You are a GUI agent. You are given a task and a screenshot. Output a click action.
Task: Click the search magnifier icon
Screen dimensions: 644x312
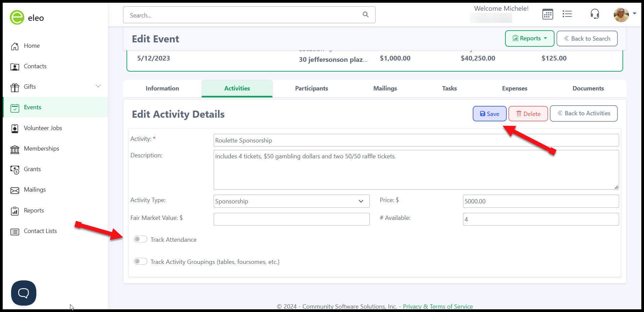pyautogui.click(x=366, y=14)
